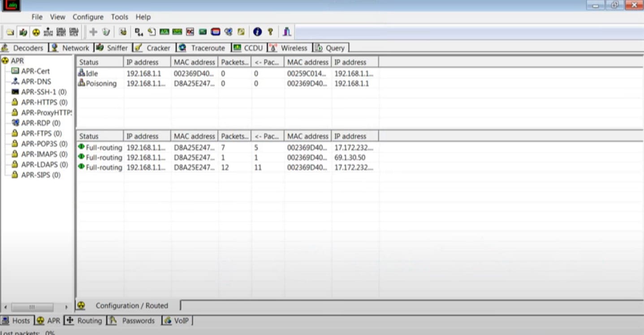Click the Start/Stop Sniffer toolbar icon
The height and width of the screenshot is (335, 644).
pyautogui.click(x=23, y=32)
